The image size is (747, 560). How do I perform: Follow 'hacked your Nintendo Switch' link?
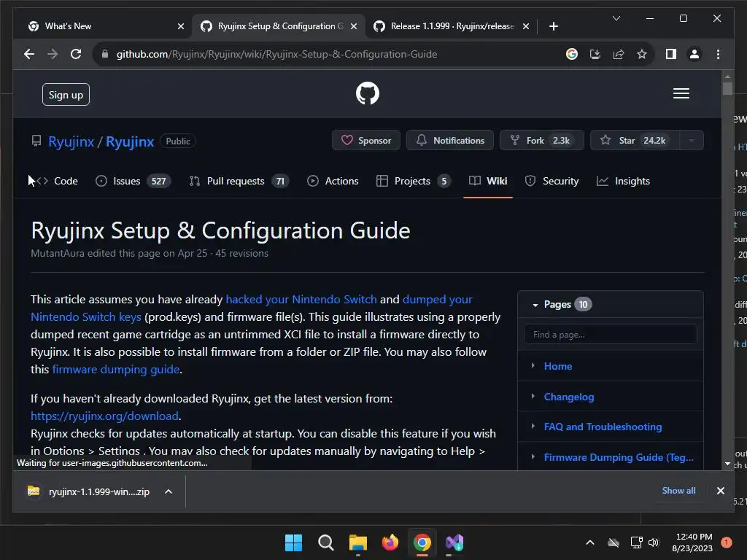coord(301,300)
